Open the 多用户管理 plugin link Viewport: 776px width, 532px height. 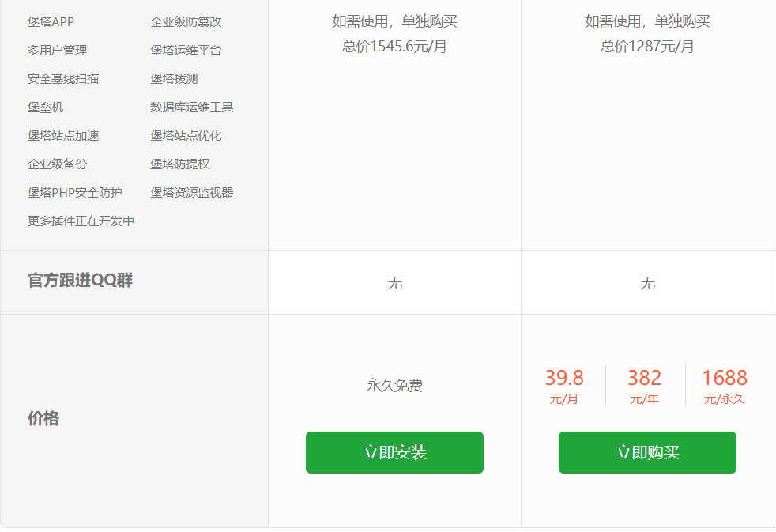(57, 51)
